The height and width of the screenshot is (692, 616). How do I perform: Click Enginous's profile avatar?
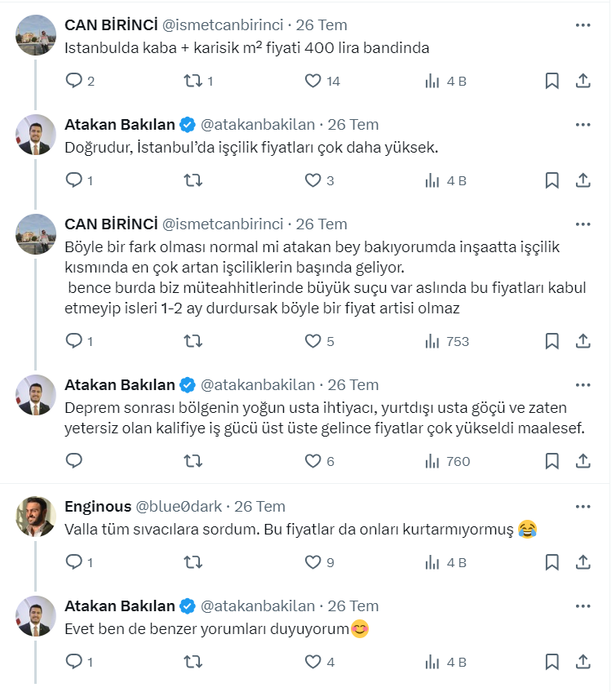click(x=36, y=516)
